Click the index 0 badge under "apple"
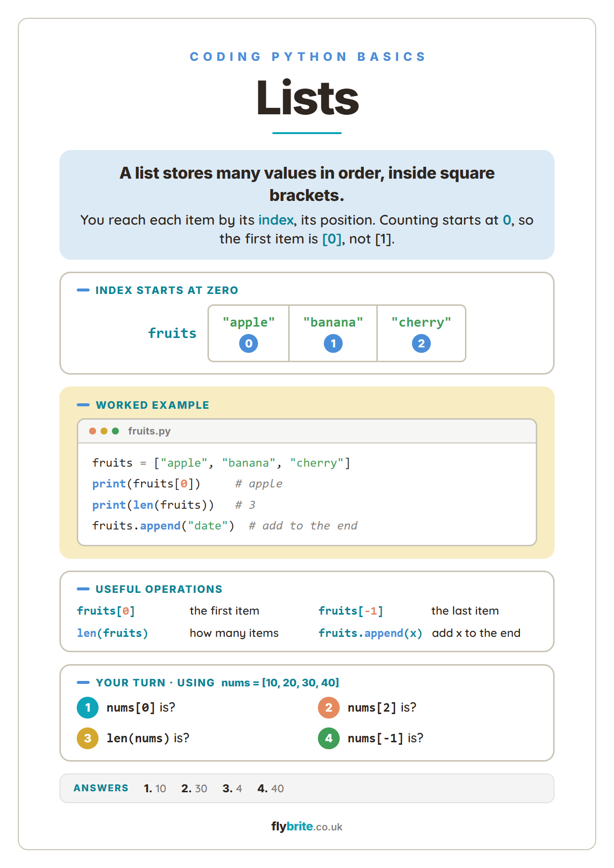The image size is (614, 868). tap(249, 343)
